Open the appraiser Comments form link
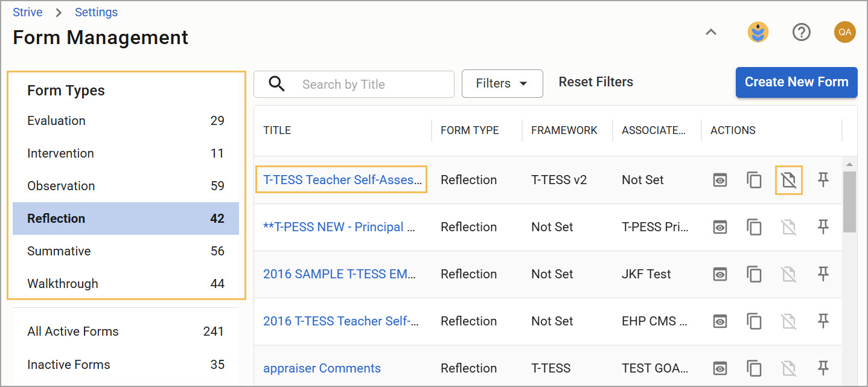868x387 pixels. pyautogui.click(x=322, y=368)
